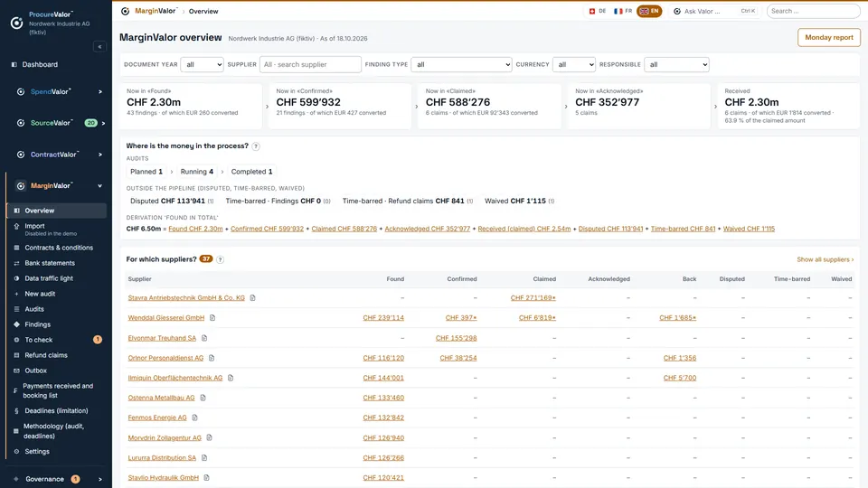Open Waived CHF 1'115 derivation link

749,229
